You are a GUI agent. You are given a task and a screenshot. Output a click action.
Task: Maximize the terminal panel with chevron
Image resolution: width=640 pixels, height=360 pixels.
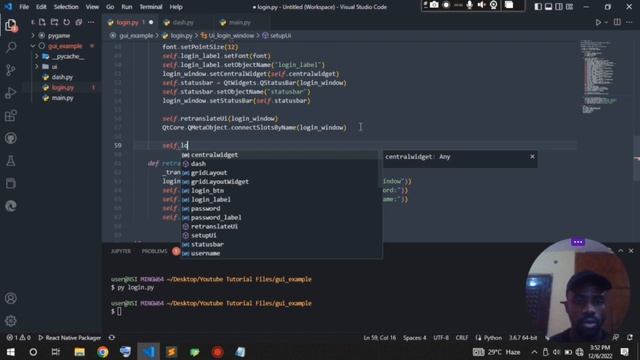point(620,251)
